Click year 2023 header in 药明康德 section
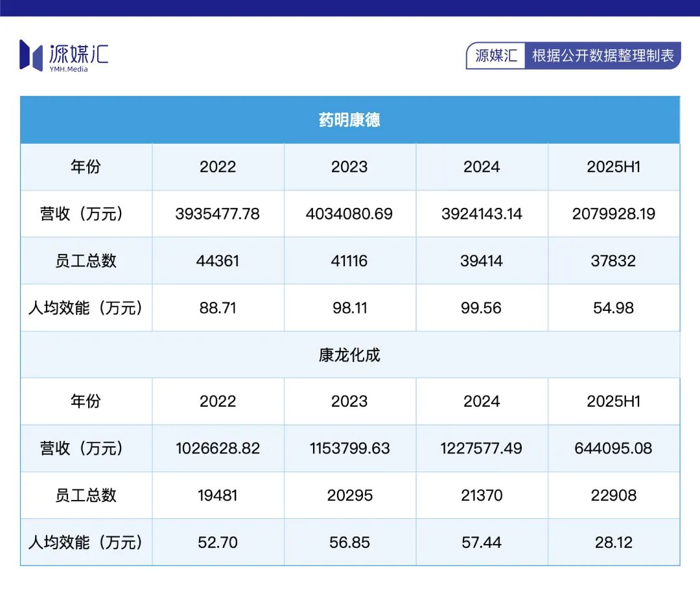Image resolution: width=700 pixels, height=592 pixels. click(349, 167)
